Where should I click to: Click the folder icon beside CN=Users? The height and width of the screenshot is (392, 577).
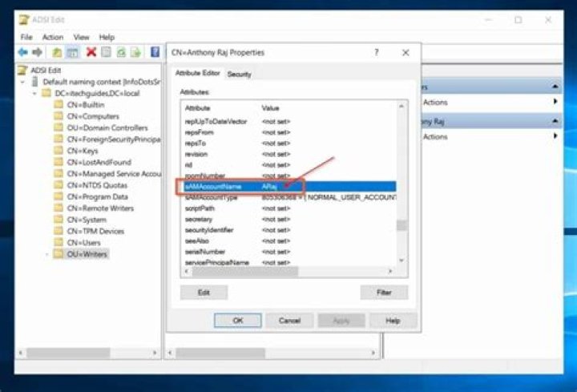click(x=59, y=242)
